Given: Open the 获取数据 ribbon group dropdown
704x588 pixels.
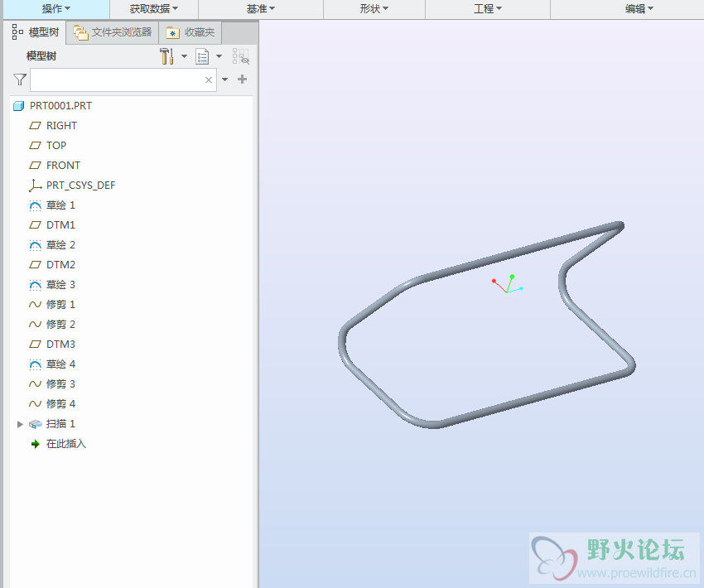Looking at the screenshot, I should 153,8.
